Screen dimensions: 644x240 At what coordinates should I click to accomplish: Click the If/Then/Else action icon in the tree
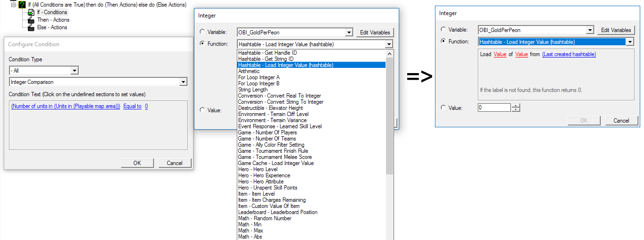[22, 4]
